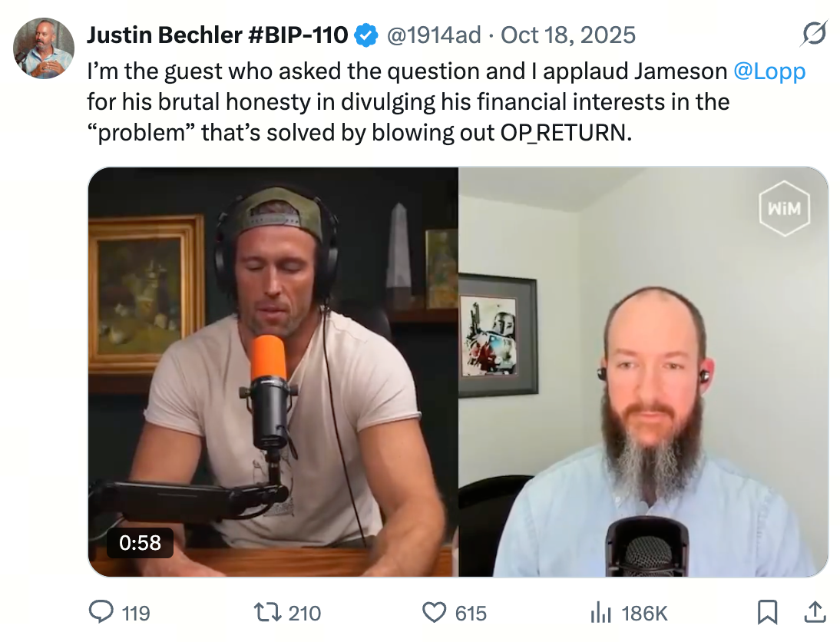Open the share upload icon

(815, 612)
